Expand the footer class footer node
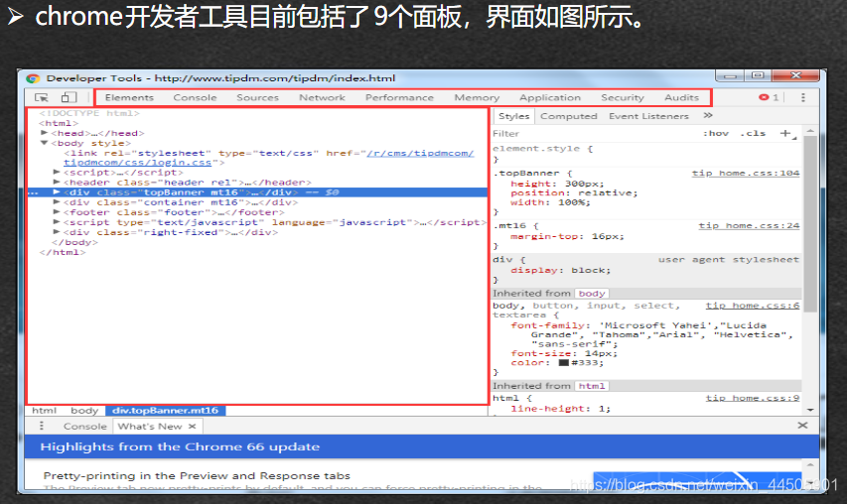 pos(57,212)
